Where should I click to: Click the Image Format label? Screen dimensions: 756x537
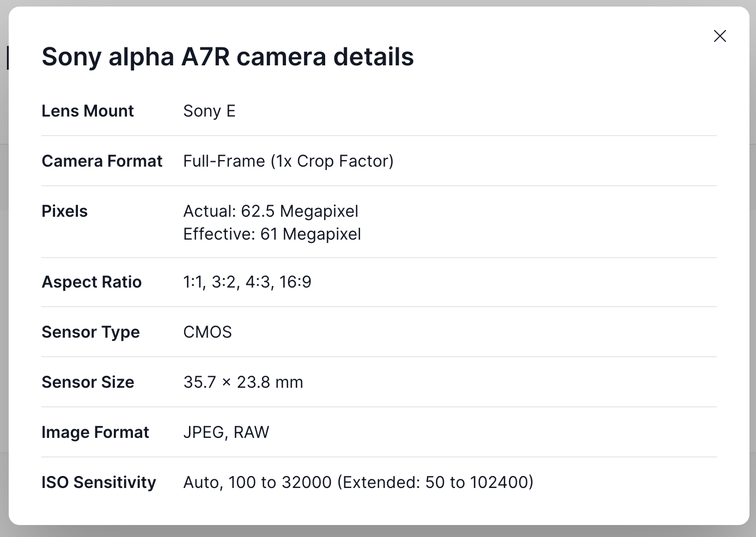95,432
